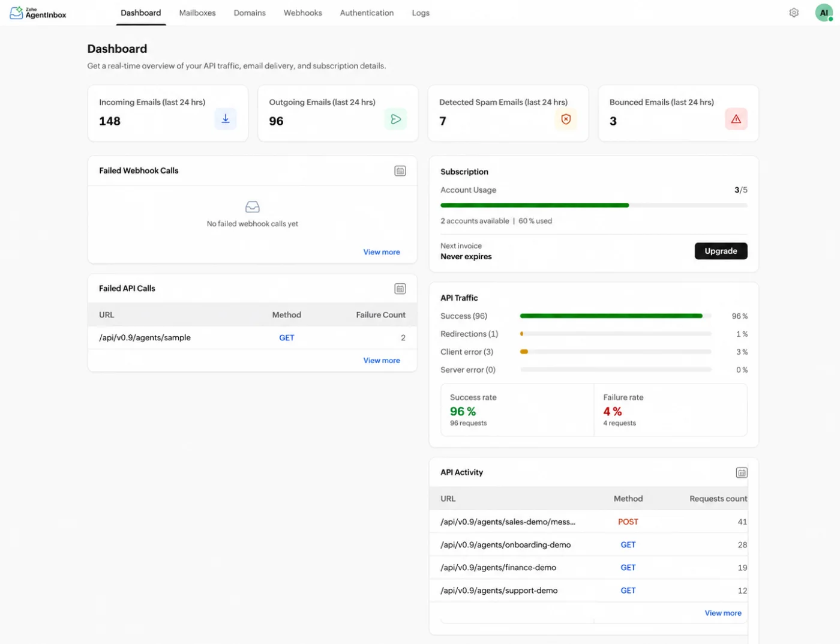Click request count 28 for onboarding-demo
Viewport: 840px width, 644px height.
(742, 545)
